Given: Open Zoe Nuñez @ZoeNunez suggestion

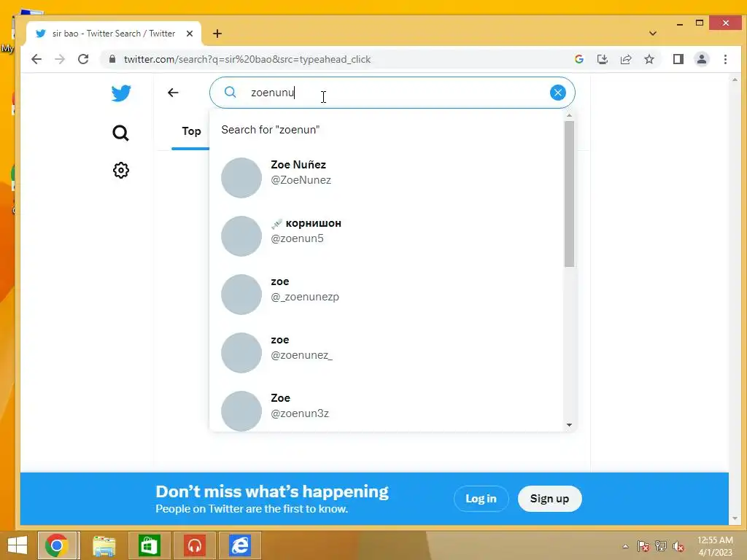Looking at the screenshot, I should [387, 178].
